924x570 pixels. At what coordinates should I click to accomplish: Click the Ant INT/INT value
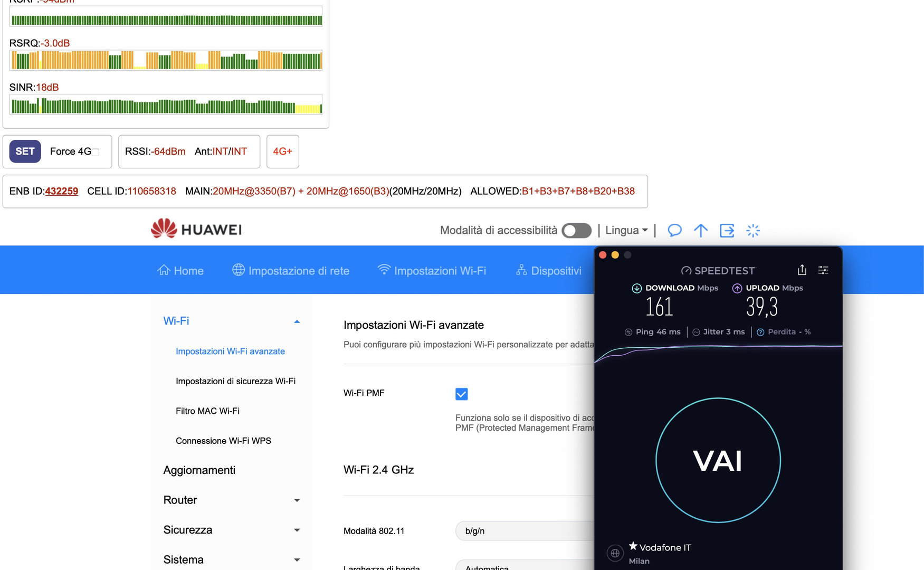[230, 151]
